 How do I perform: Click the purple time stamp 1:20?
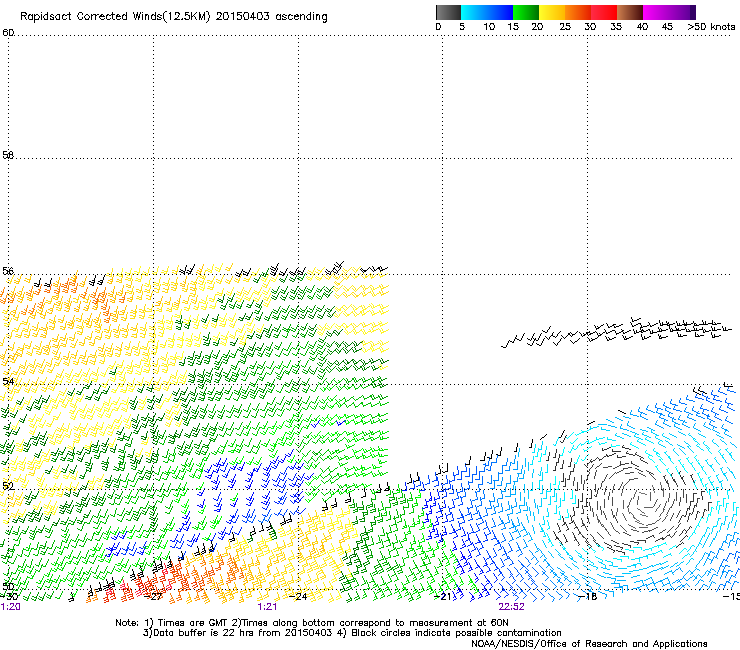10,607
